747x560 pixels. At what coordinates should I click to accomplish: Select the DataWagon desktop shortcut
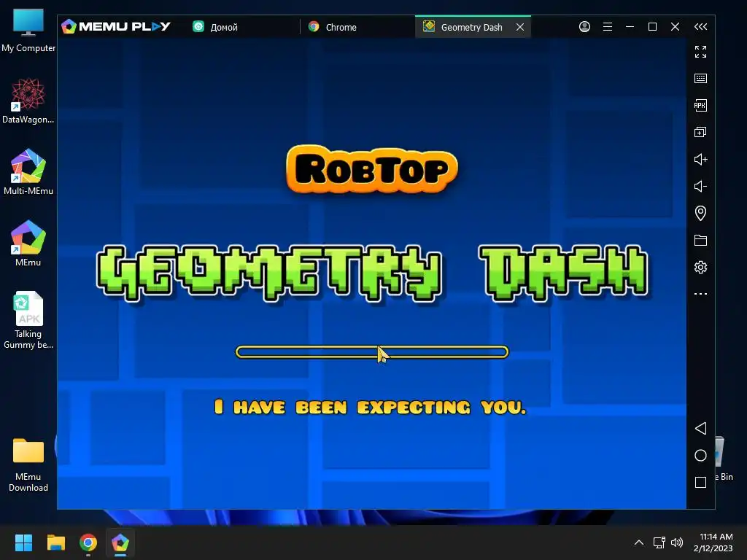coord(28,101)
